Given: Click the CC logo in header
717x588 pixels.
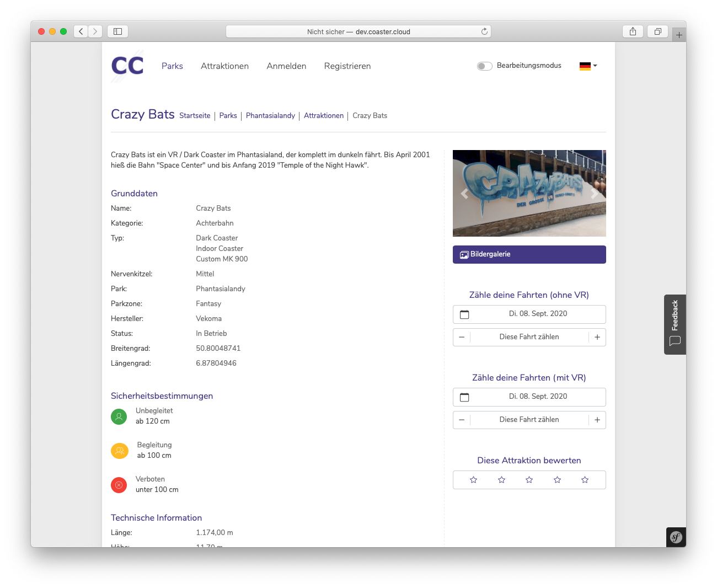Looking at the screenshot, I should [127, 66].
